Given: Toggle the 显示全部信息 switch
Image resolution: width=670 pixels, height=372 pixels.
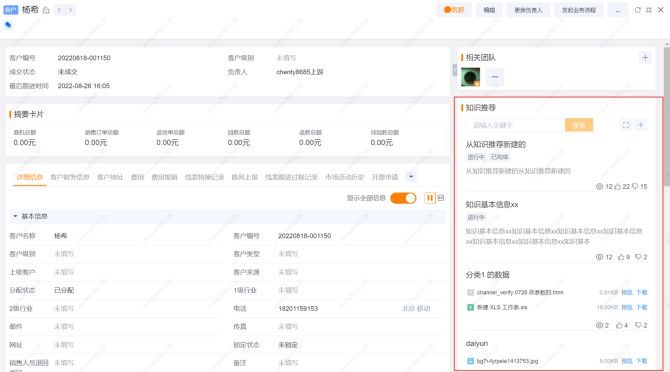Looking at the screenshot, I should coord(403,198).
